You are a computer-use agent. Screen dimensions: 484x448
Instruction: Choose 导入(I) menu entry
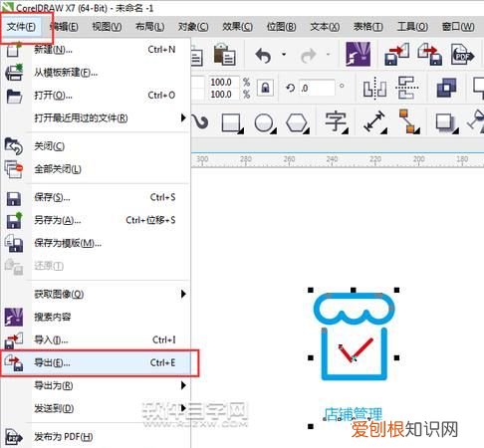tap(97, 339)
